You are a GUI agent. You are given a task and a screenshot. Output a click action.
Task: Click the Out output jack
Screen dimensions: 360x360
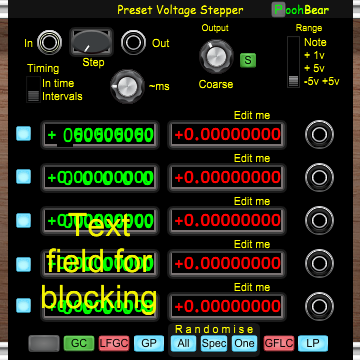click(x=133, y=43)
